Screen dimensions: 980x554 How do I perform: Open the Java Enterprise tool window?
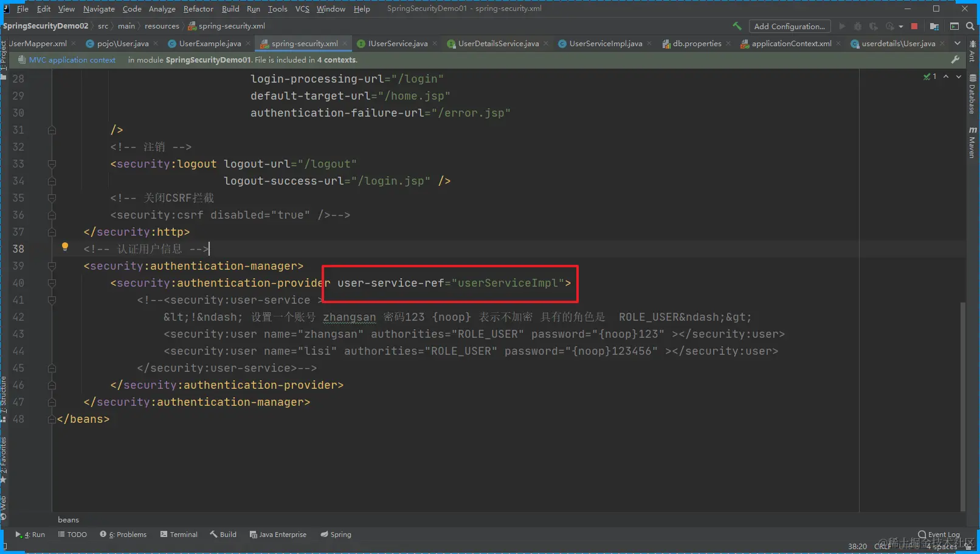[278, 535]
